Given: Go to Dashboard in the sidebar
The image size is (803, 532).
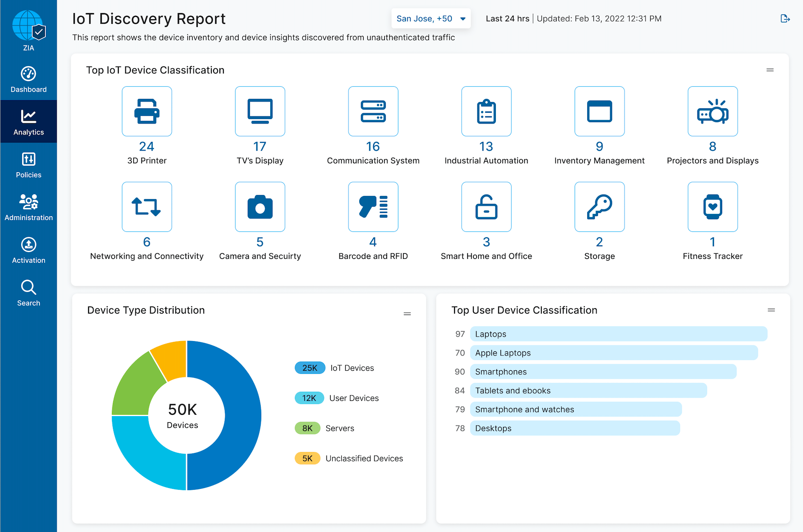Looking at the screenshot, I should 28,80.
